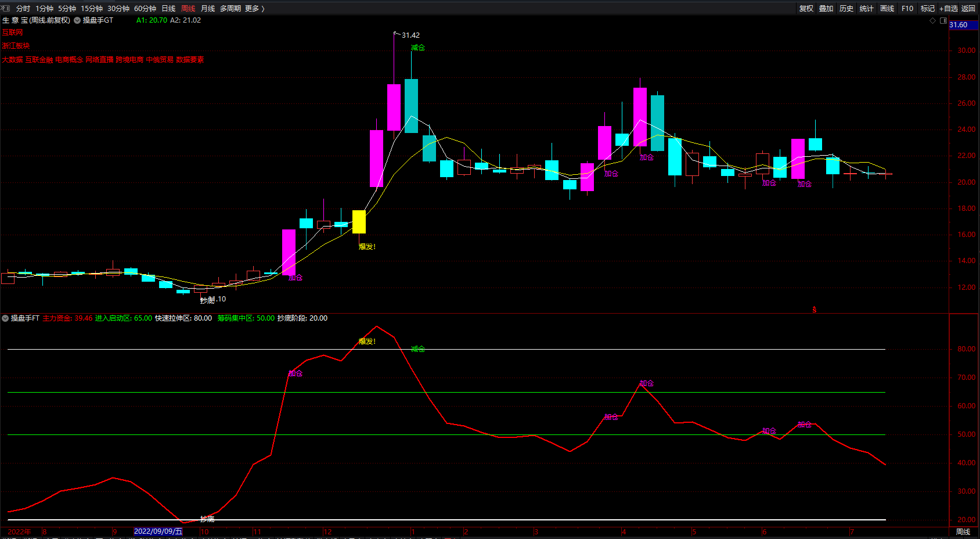Select the 5分钟 period tab
Image resolution: width=980 pixels, height=539 pixels.
67,9
